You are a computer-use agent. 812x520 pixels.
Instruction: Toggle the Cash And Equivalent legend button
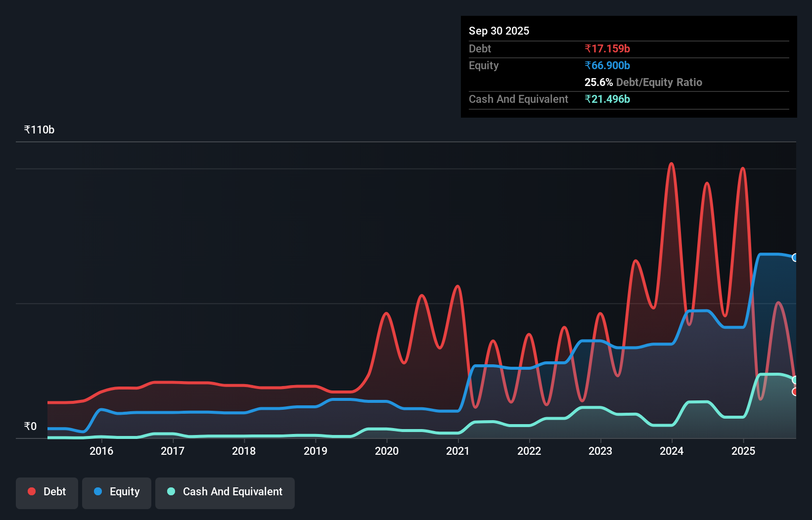tap(225, 493)
